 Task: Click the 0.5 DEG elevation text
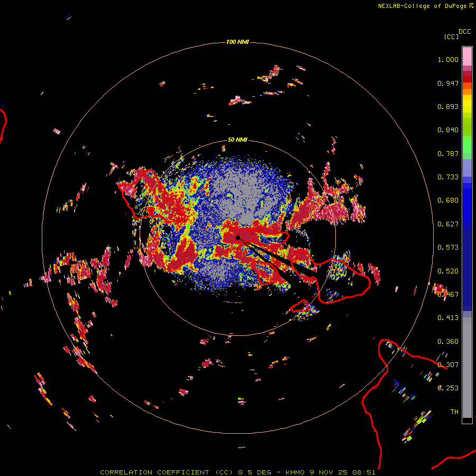tap(254, 472)
